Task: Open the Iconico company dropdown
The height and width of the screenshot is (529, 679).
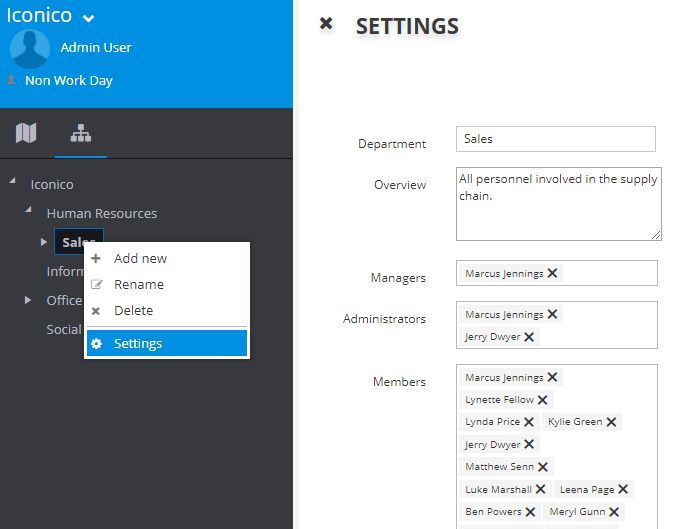Action: tap(88, 18)
